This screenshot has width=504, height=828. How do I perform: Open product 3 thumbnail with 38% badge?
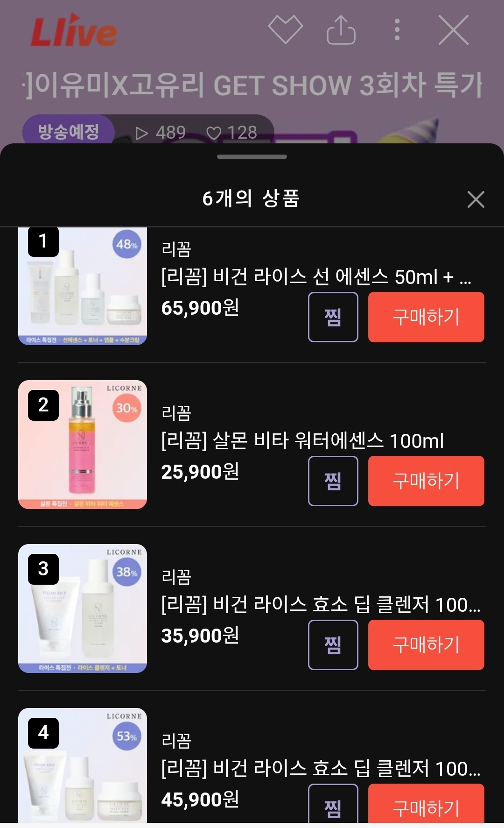click(x=83, y=608)
